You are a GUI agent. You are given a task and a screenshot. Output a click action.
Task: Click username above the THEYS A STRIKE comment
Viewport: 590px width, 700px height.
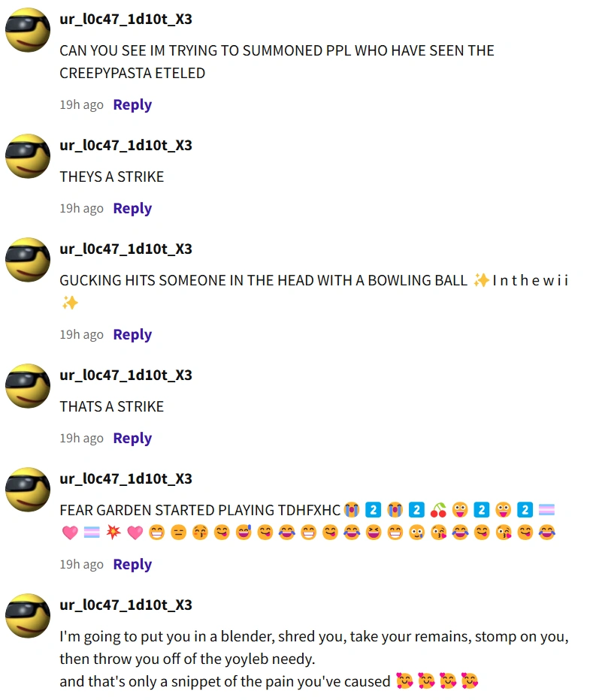pos(126,146)
